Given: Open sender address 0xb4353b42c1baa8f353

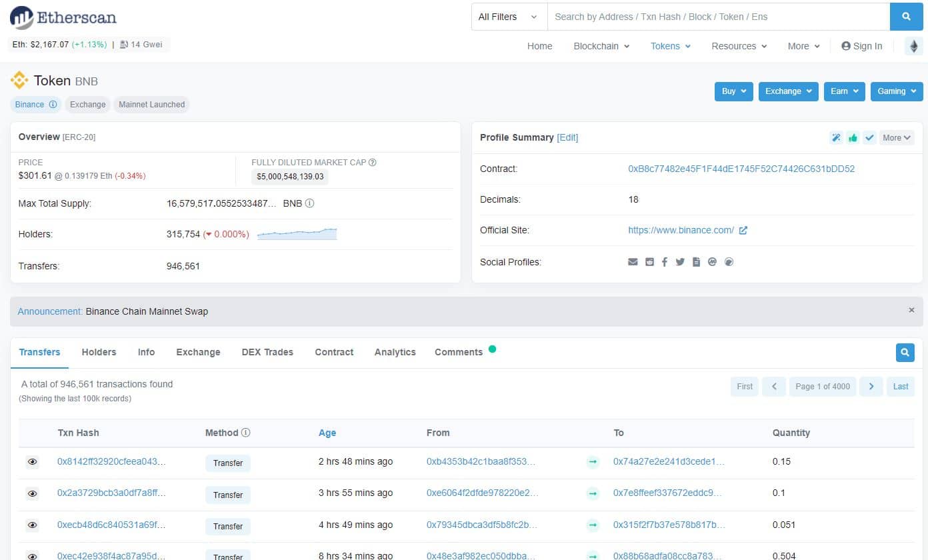Looking at the screenshot, I should tap(481, 461).
